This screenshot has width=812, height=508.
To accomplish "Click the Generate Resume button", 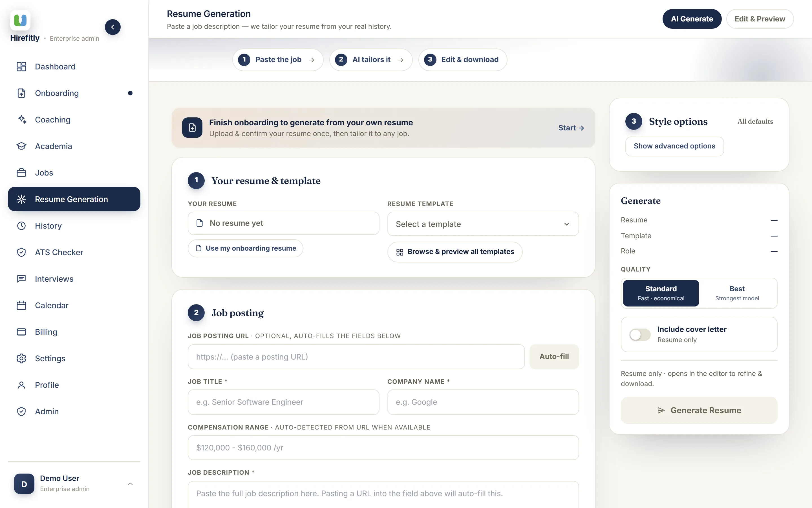I will (x=699, y=410).
